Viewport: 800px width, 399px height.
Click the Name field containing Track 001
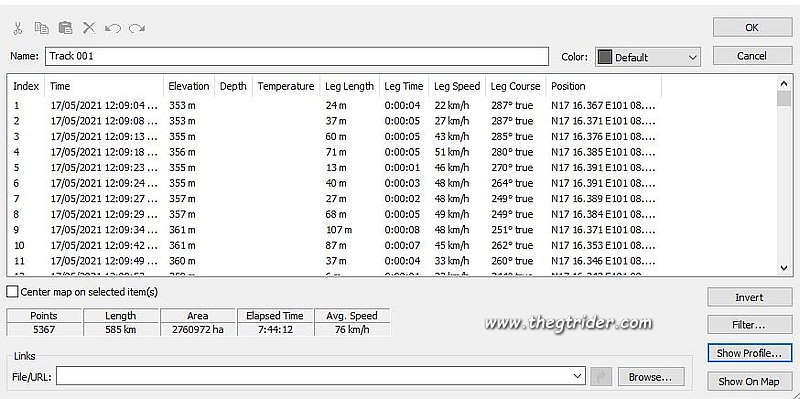point(297,56)
